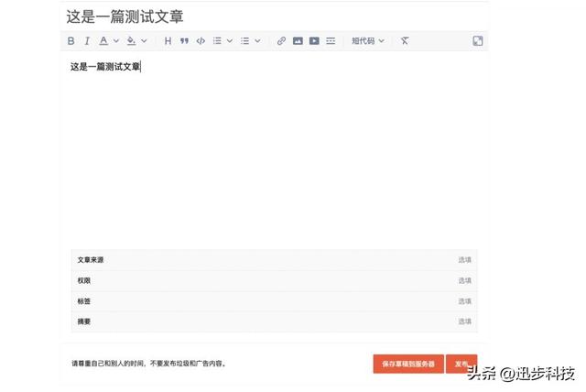Insert an unordered bullet list
This screenshot has width=586, height=392.
pos(244,40)
